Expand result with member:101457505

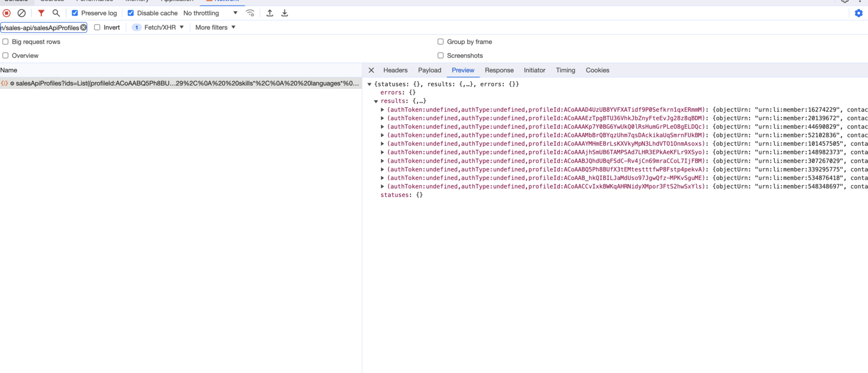pyautogui.click(x=382, y=144)
